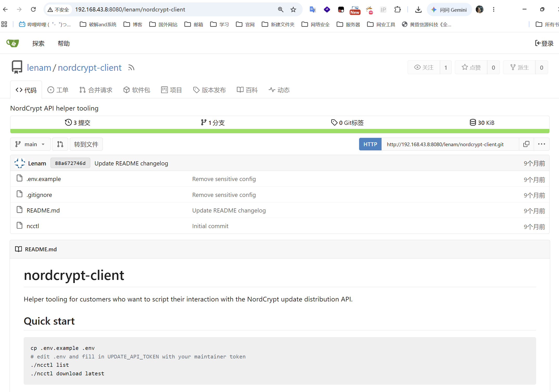Viewport: 559px width, 392px height.
Task: Compare branches with the pull request icon
Action: pyautogui.click(x=60, y=144)
